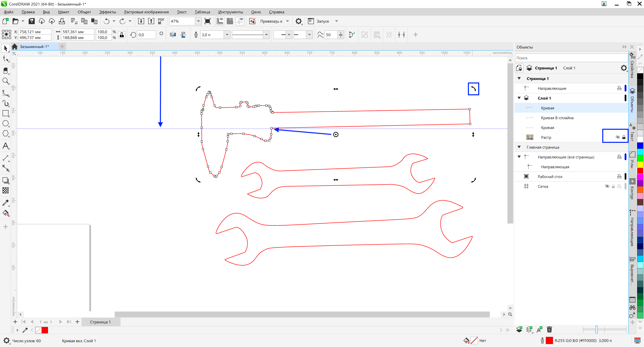This screenshot has width=644, height=347.
Task: Click the Options gear in toolbar
Action: (299, 21)
